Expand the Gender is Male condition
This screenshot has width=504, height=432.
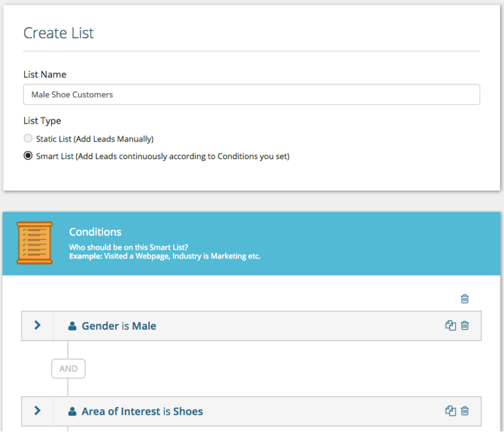point(37,326)
